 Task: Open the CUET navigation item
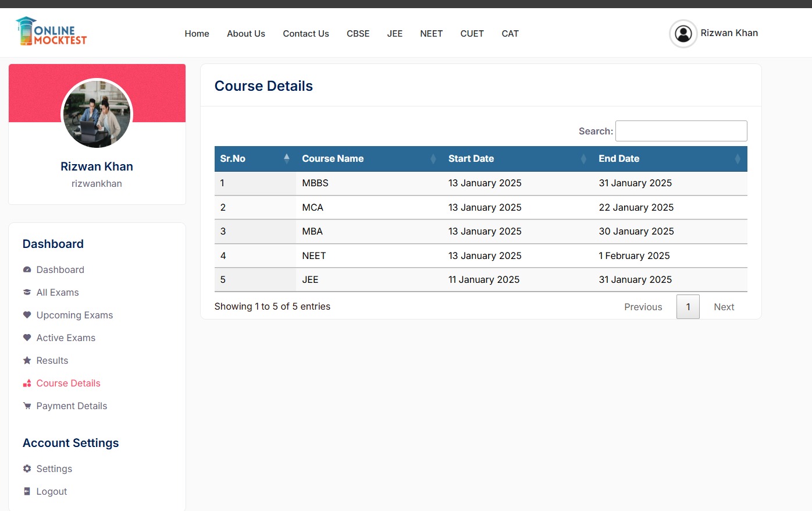pyautogui.click(x=472, y=34)
